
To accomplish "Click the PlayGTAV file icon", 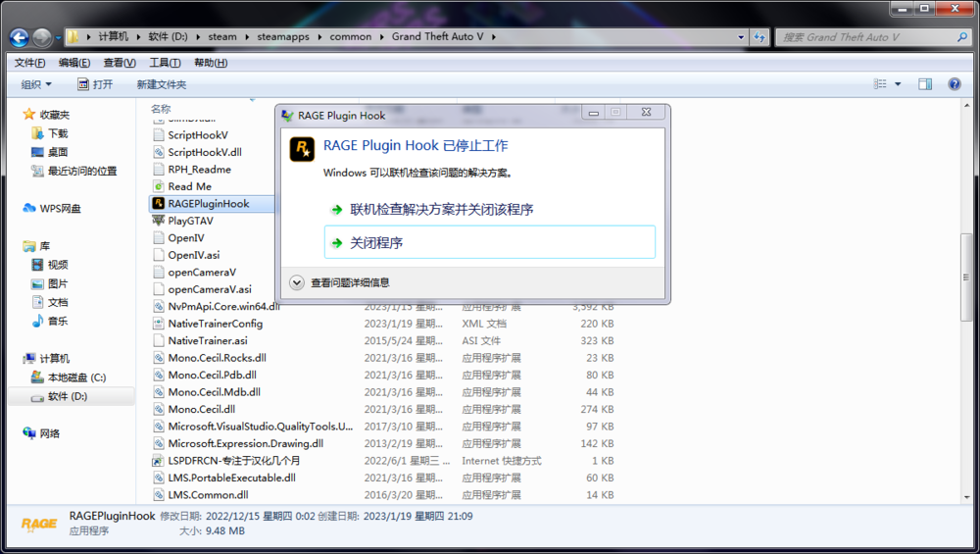I will (158, 221).
